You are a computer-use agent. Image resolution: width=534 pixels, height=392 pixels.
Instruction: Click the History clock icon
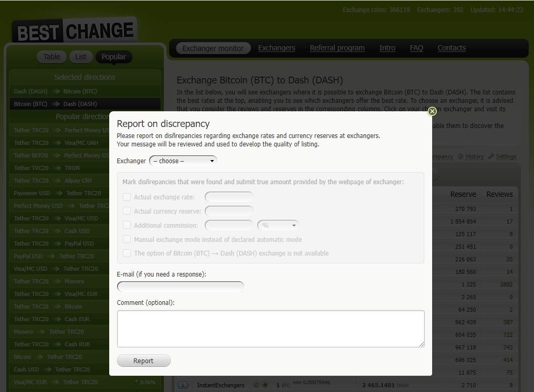click(x=460, y=156)
